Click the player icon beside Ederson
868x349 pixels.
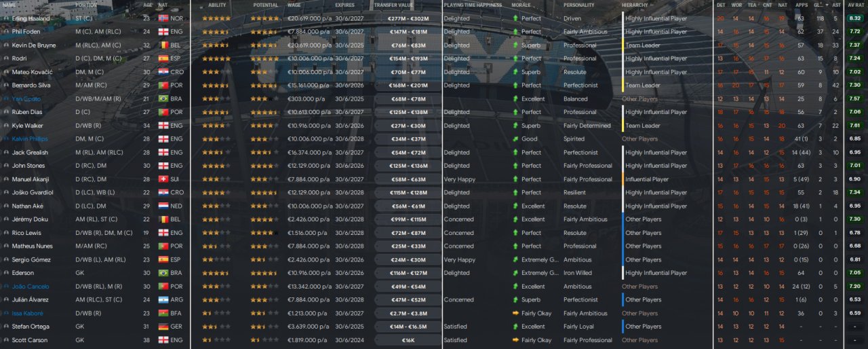6,273
